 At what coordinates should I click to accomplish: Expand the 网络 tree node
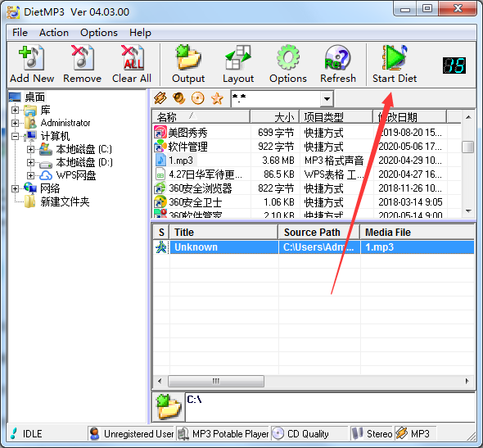click(15, 188)
